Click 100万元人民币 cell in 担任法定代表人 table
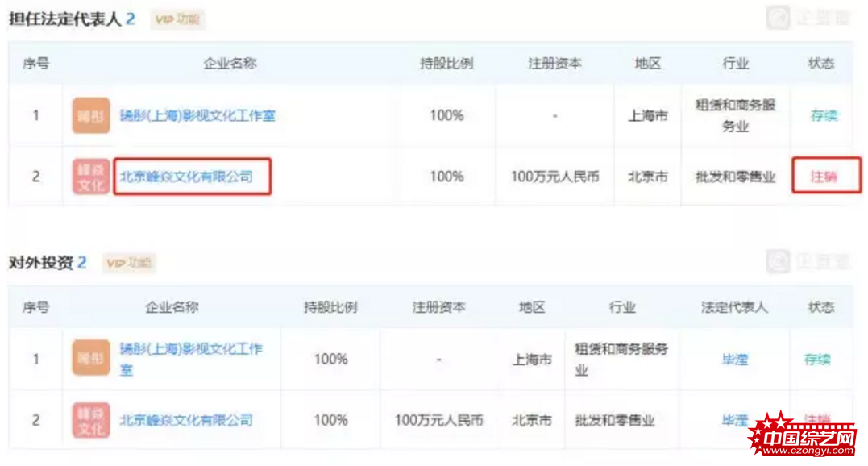Screen dimensions: 868x466 coord(554,177)
